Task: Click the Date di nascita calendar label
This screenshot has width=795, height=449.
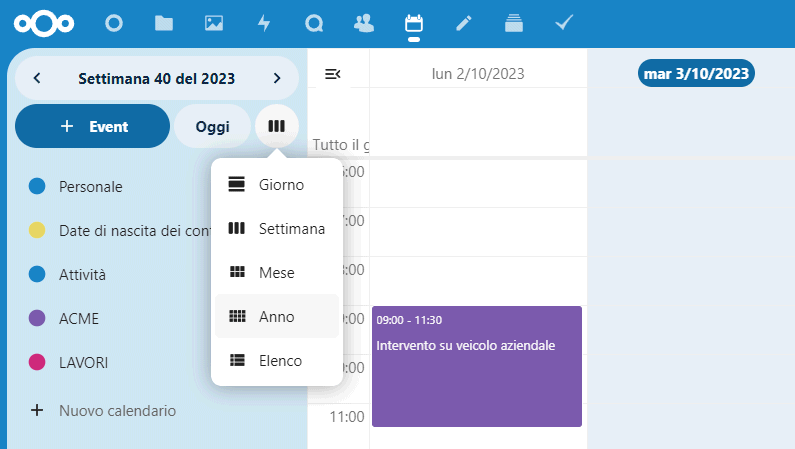Action: tap(135, 231)
